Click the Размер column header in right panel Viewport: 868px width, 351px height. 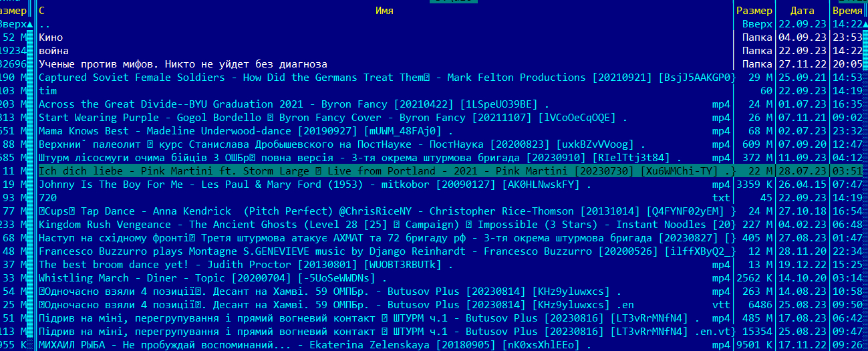754,11
